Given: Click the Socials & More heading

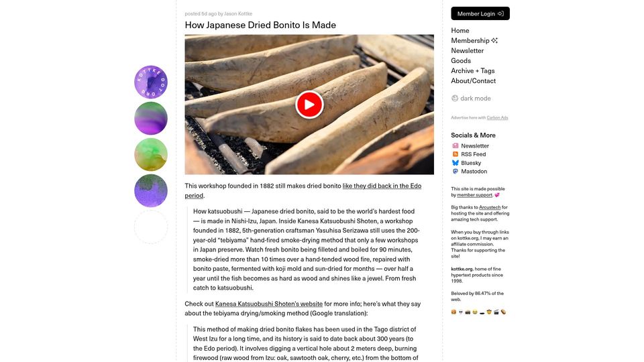Looking at the screenshot, I should (x=473, y=135).
